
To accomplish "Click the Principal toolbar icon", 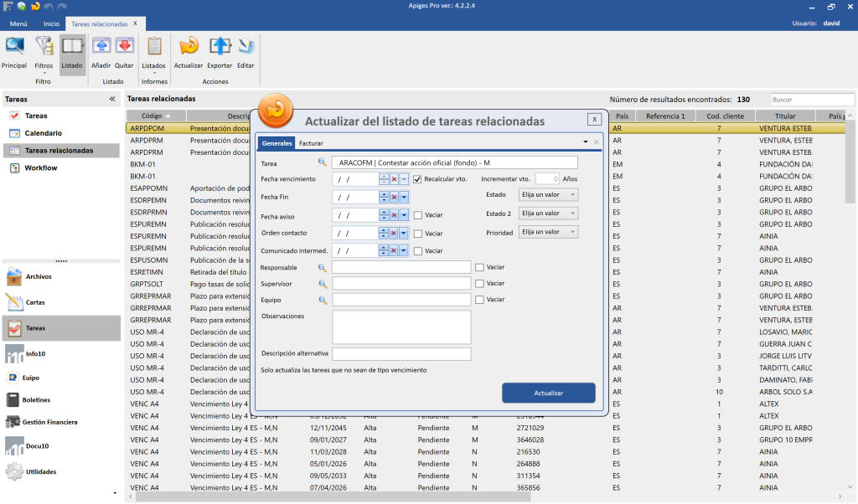I will point(14,52).
